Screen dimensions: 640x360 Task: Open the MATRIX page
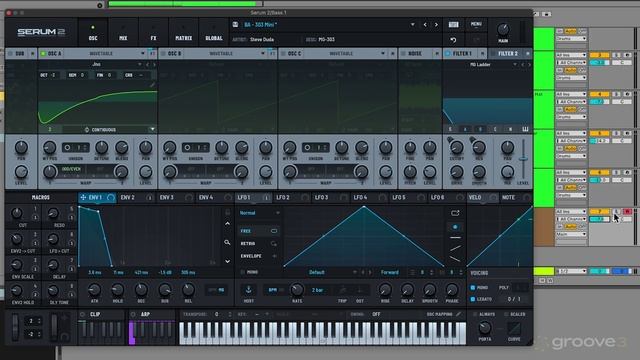[x=184, y=33]
